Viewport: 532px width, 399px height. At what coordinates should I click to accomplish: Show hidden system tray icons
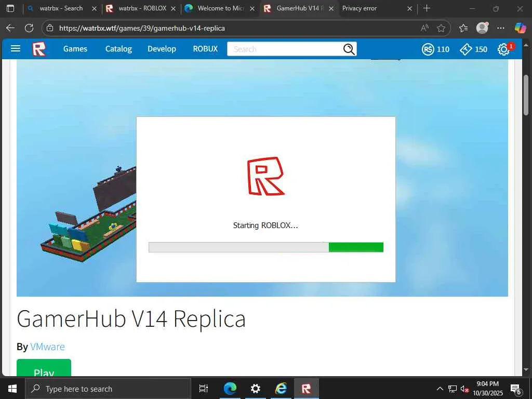(x=440, y=389)
